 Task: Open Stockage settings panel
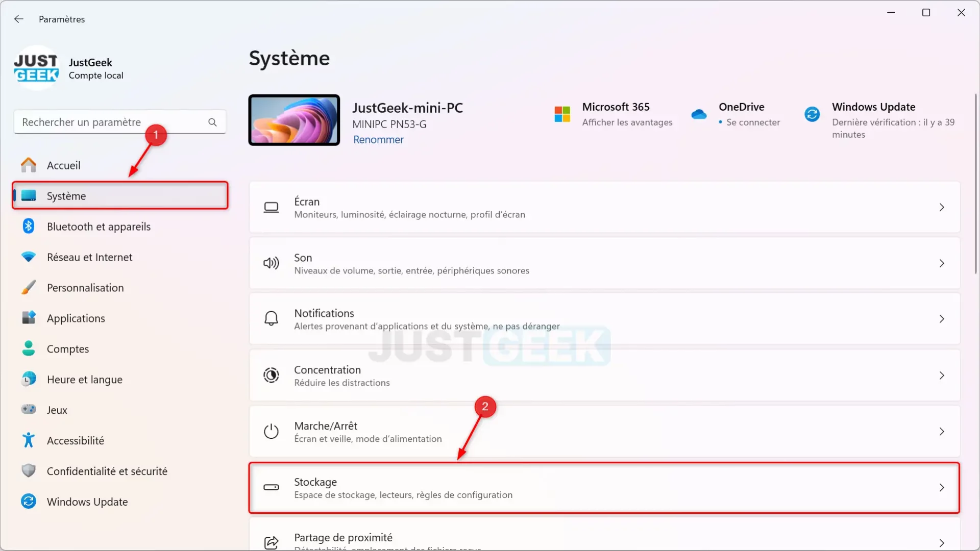point(605,487)
